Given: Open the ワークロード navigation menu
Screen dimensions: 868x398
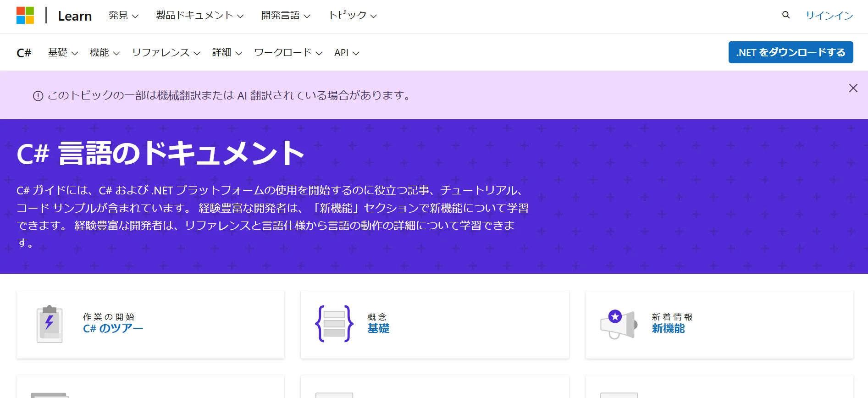Looking at the screenshot, I should (288, 53).
